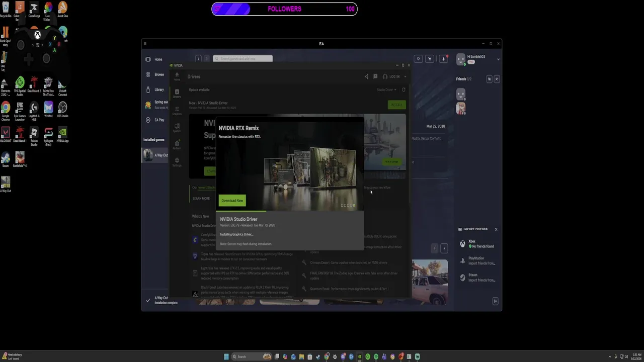This screenshot has width=644, height=362.
Task: Open EA Play in the sidebar
Action: click(x=155, y=120)
